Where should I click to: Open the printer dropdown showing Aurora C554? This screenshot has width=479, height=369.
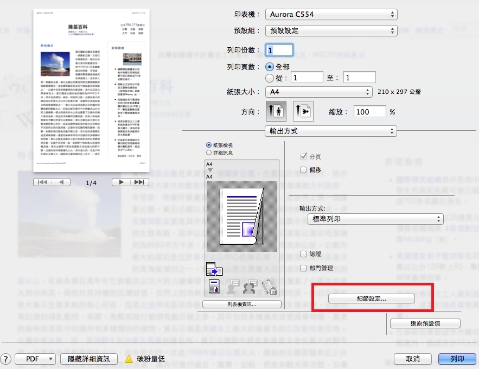[x=331, y=14]
